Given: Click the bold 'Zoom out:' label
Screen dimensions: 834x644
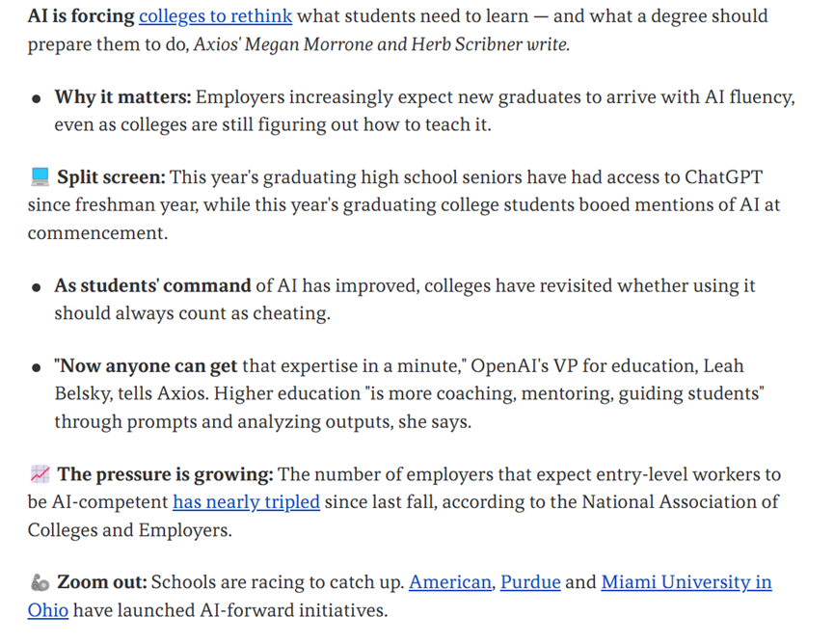Looking at the screenshot, I should [101, 582].
